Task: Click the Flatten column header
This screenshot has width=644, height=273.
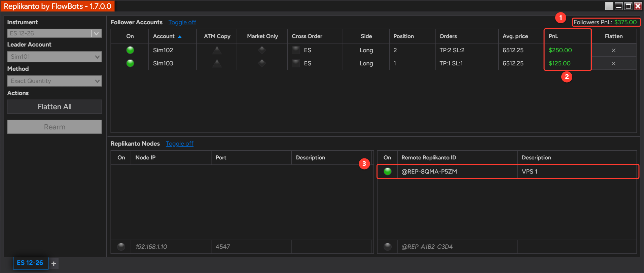Action: [614, 36]
